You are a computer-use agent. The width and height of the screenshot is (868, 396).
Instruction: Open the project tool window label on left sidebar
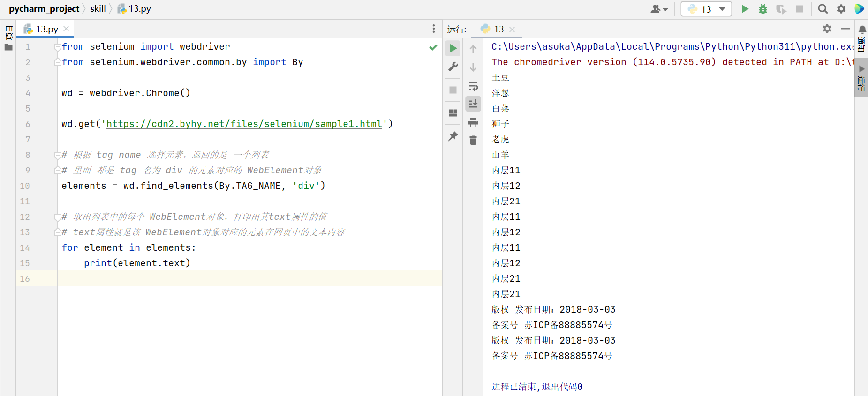coord(8,33)
